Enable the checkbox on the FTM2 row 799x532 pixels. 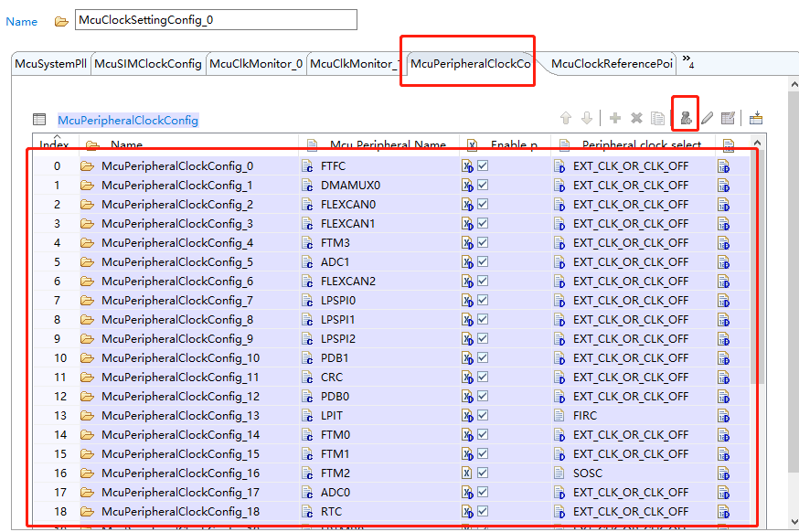coord(483,473)
